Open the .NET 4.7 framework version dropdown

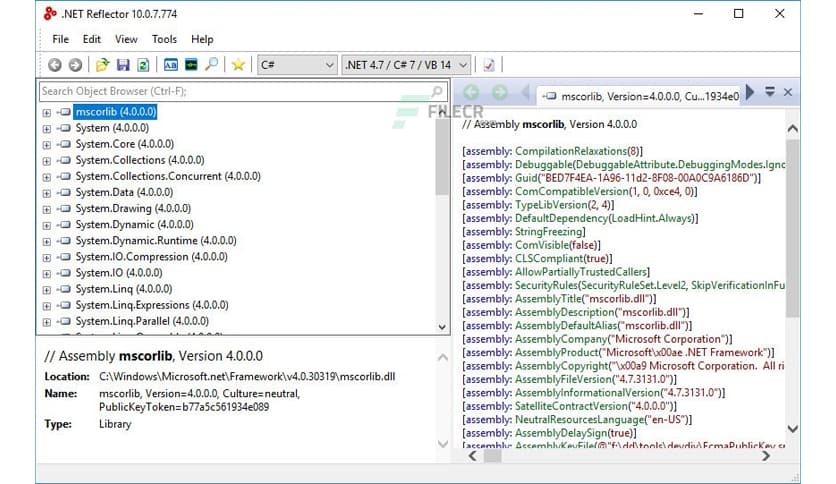click(x=406, y=65)
